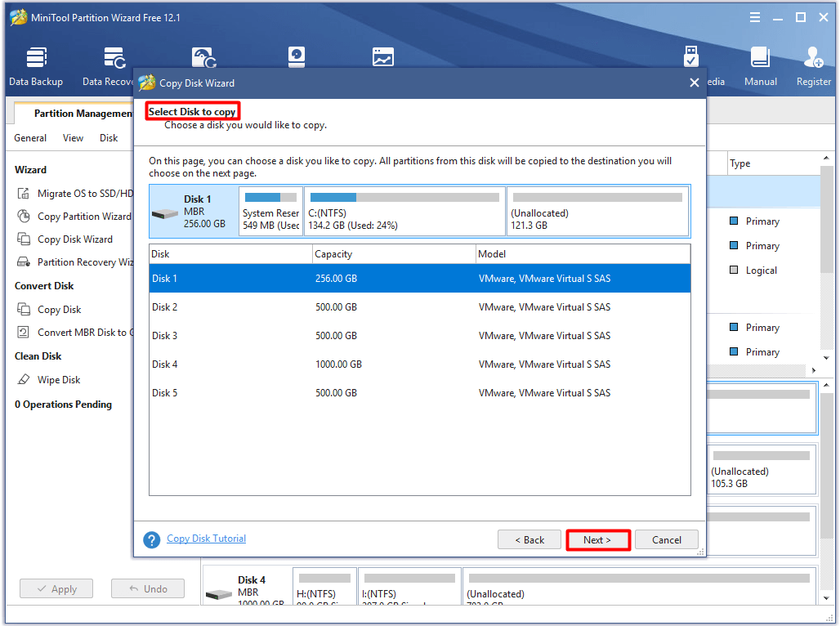Click Copy Disk under Convert Disk

(60, 309)
